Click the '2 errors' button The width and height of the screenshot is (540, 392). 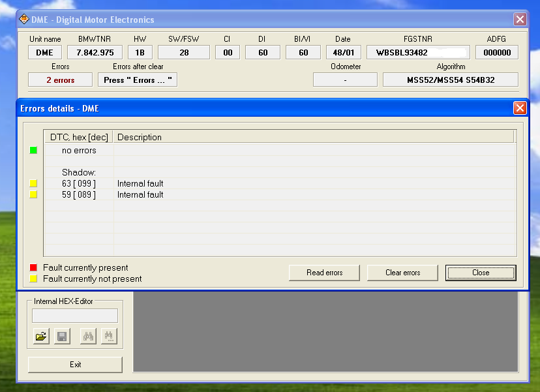[60, 80]
